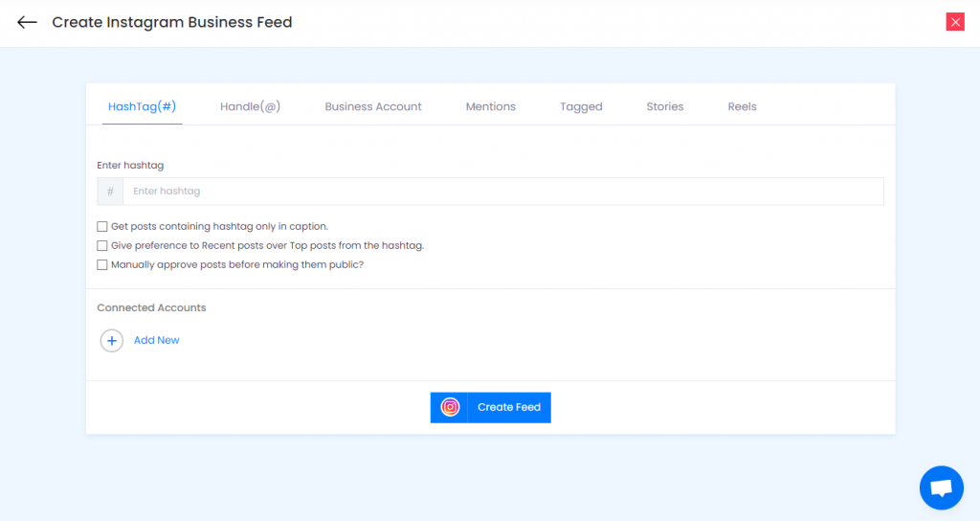Click the Connected Accounts heading
This screenshot has width=980, height=521.
151,307
